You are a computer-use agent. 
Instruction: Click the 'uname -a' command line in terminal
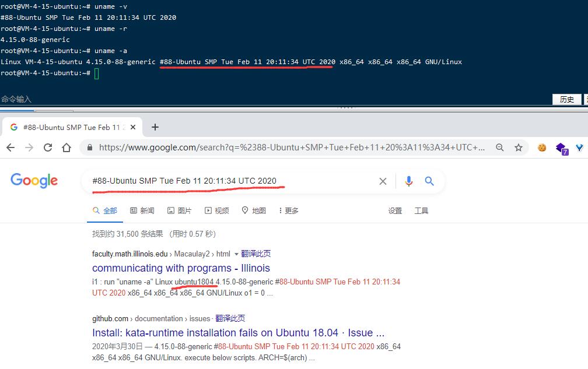[x=64, y=51]
